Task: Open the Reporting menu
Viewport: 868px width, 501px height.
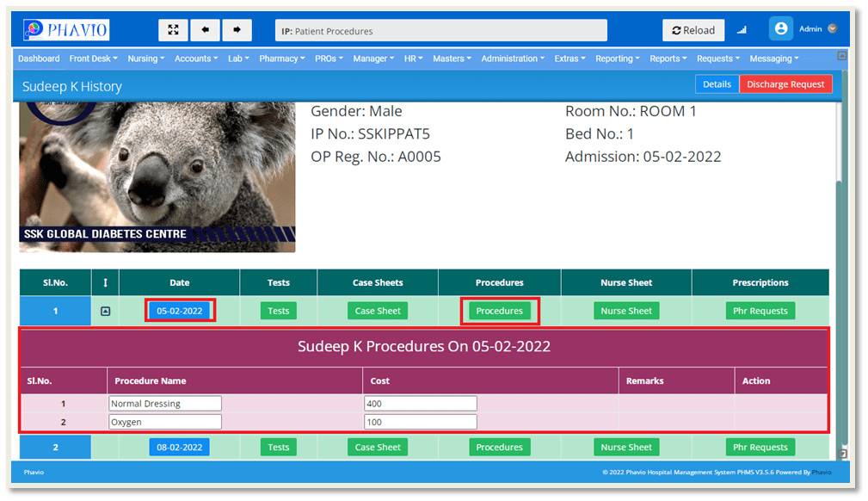Action: click(617, 59)
